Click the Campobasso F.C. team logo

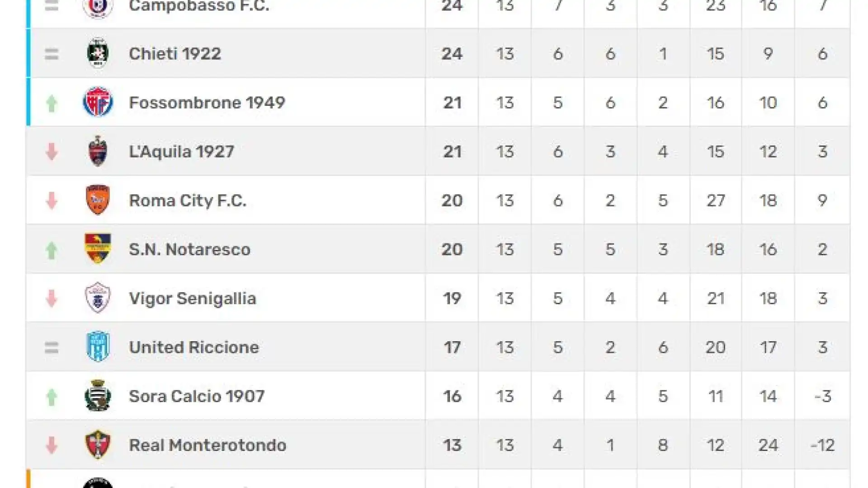[98, 7]
